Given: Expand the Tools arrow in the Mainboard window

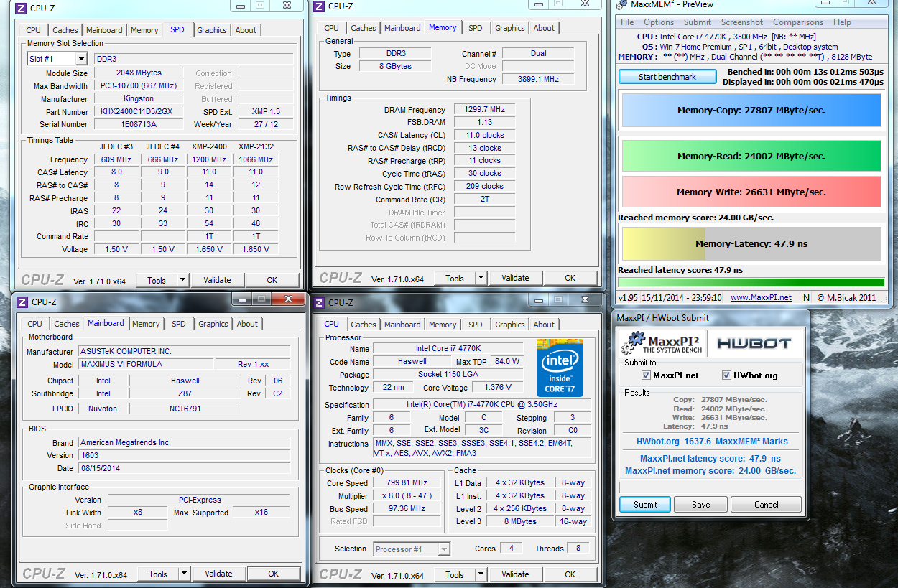Looking at the screenshot, I should pyautogui.click(x=184, y=574).
